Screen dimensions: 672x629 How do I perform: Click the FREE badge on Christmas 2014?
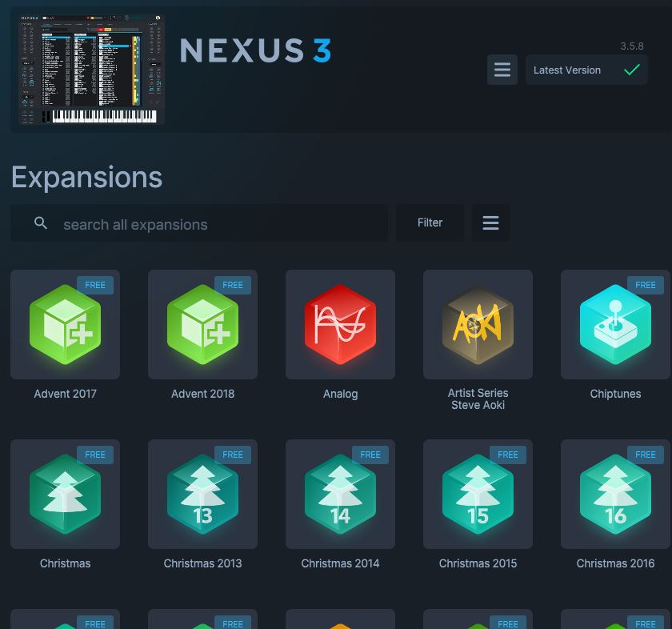(370, 455)
